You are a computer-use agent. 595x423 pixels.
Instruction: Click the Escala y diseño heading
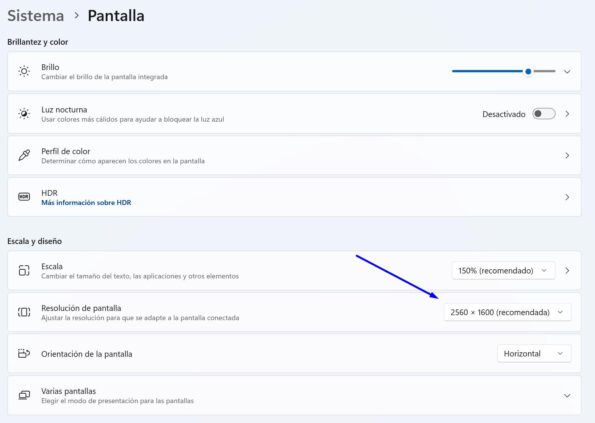click(35, 241)
